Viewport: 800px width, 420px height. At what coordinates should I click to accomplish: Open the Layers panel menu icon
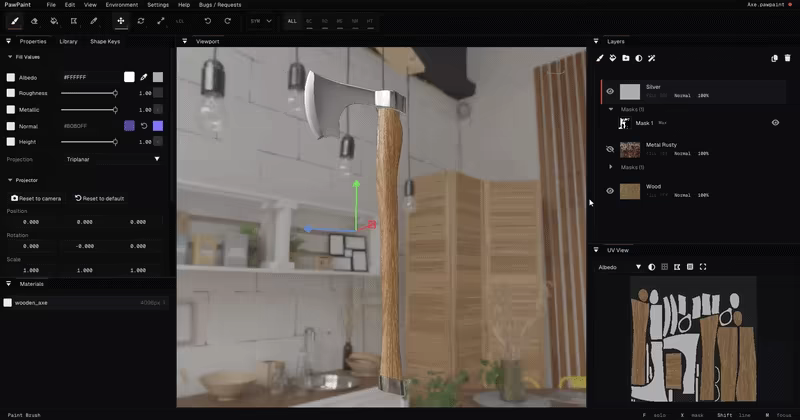596,41
